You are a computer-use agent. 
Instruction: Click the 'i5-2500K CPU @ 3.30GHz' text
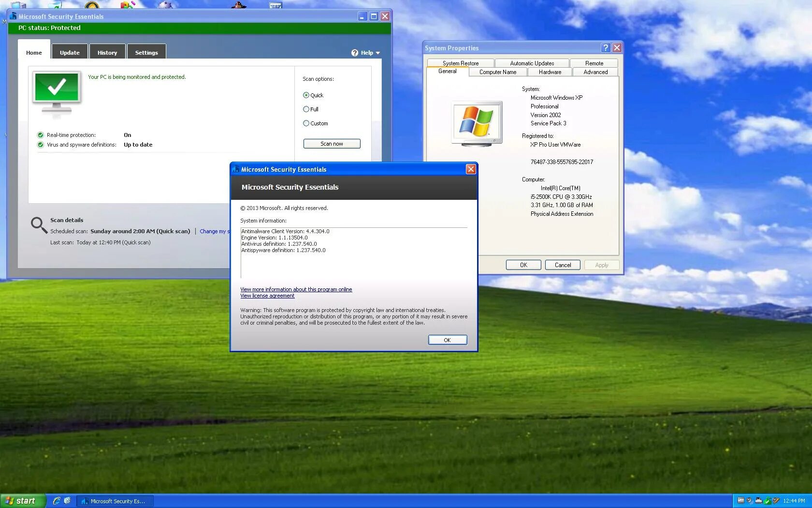click(x=561, y=197)
